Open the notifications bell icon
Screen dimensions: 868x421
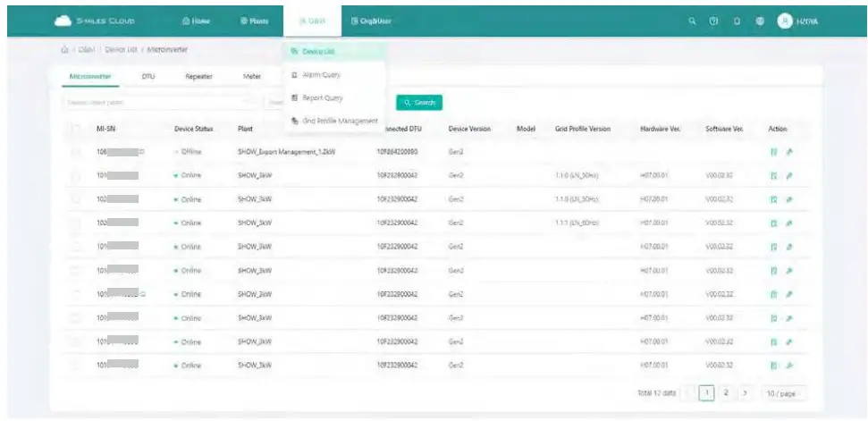737,21
